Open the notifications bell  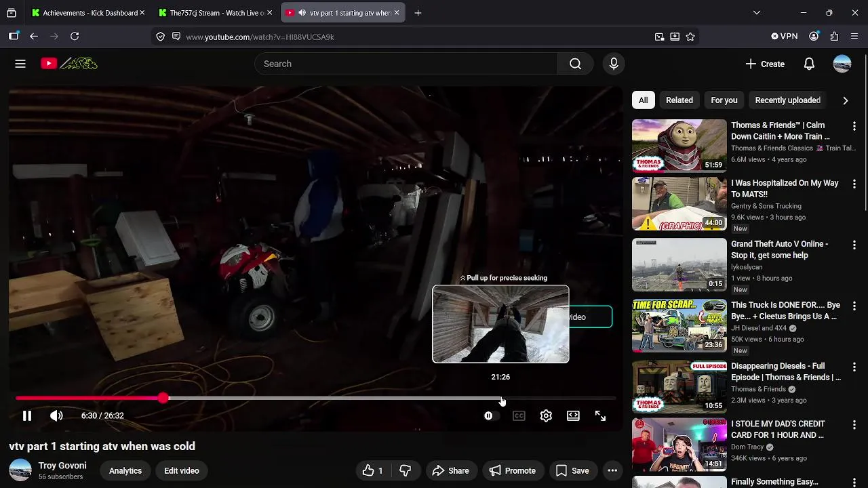click(x=809, y=64)
